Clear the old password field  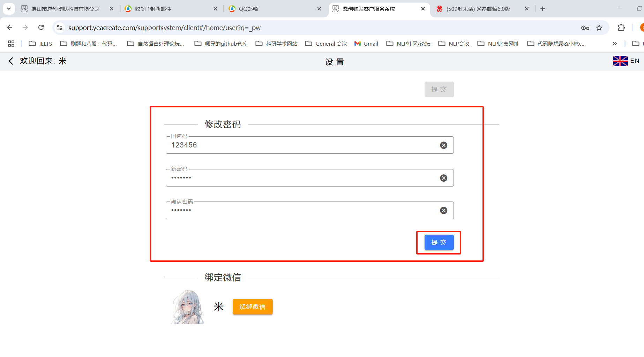(443, 145)
